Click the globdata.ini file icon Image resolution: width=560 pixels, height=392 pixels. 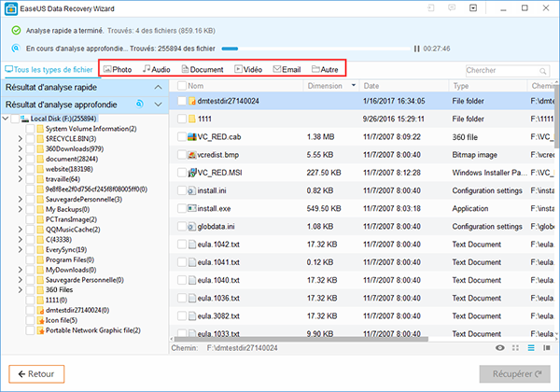point(192,227)
